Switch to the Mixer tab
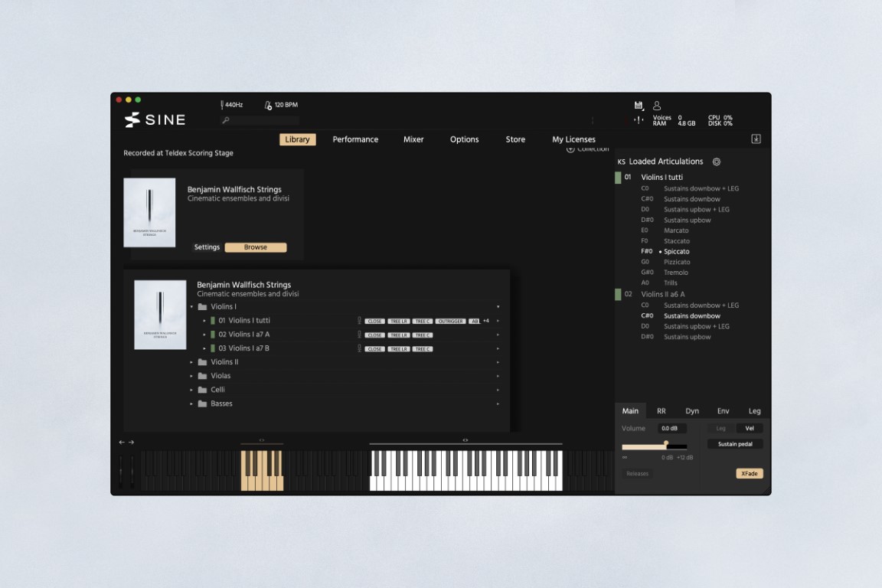Screen dimensions: 882x588 pos(413,139)
